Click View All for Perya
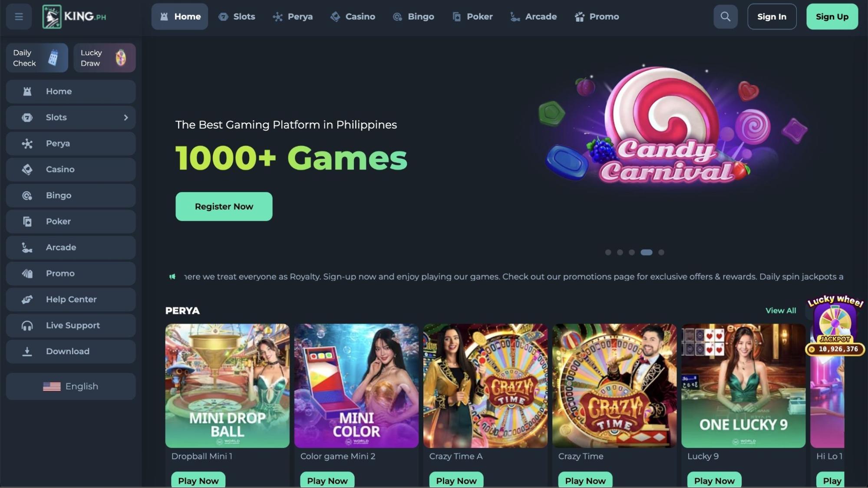 (781, 311)
